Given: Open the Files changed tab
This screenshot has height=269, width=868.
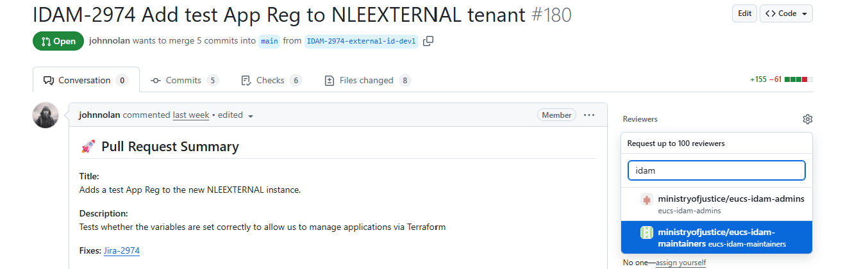Looking at the screenshot, I should click(368, 81).
